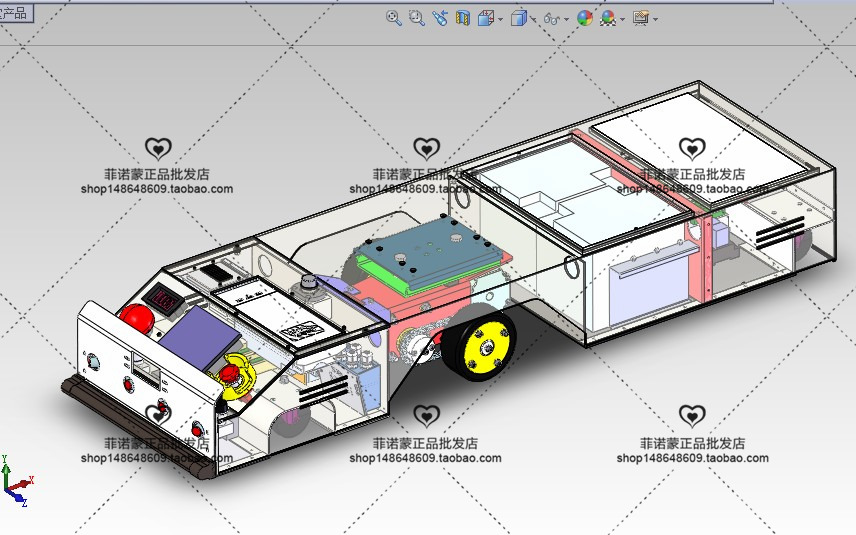Toggle the Section View tool
Screen dimensions: 856x535
tap(463, 18)
